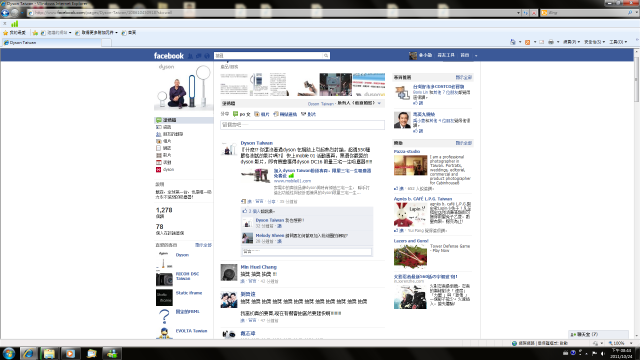Click the green signal bars toolbar icon

pyautogui.click(x=15, y=24)
